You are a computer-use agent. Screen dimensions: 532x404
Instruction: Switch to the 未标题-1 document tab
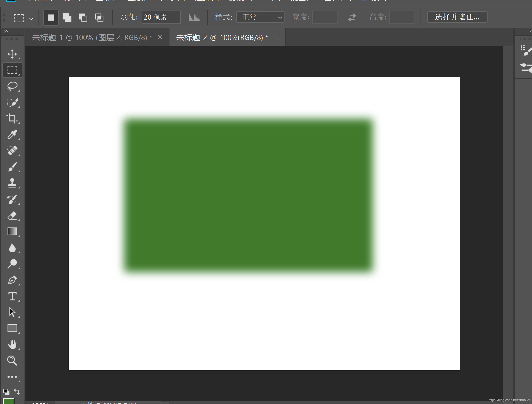[x=92, y=37]
